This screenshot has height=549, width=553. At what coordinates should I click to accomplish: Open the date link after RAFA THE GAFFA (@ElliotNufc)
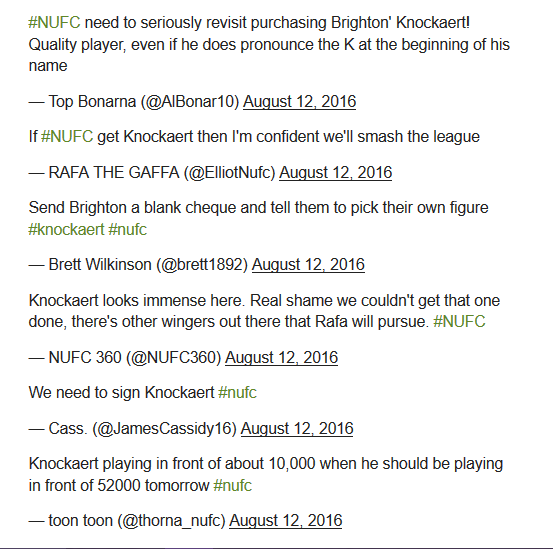335,173
